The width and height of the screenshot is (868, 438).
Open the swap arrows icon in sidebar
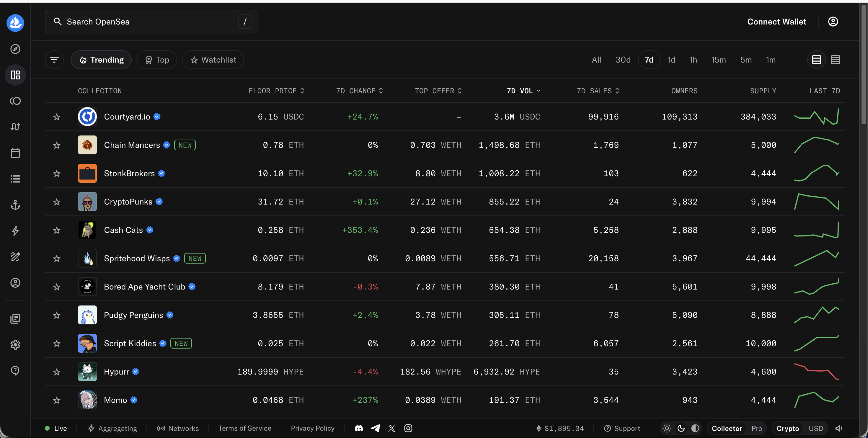[x=15, y=127]
